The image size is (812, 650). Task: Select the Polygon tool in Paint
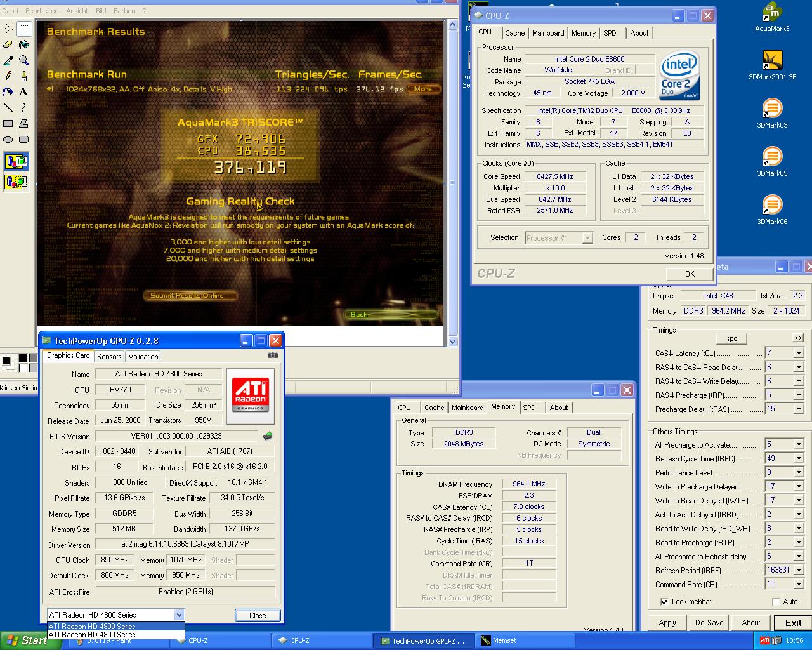24,124
